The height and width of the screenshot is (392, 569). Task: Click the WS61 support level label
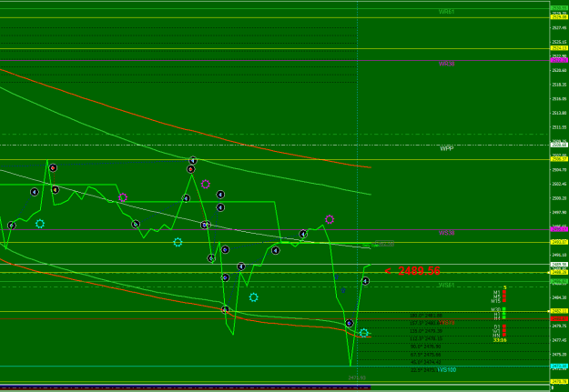pos(446,285)
